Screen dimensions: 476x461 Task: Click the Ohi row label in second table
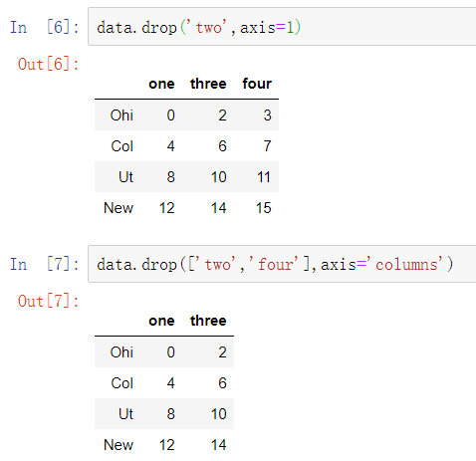[121, 352]
